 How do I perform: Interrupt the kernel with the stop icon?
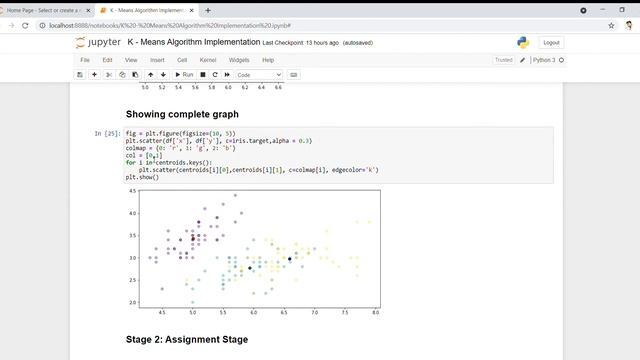[203, 75]
